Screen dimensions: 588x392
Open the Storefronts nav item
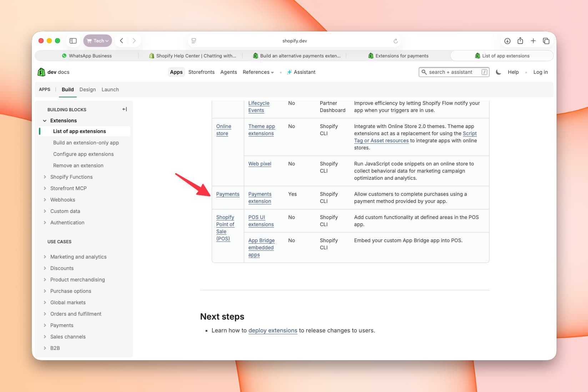pyautogui.click(x=201, y=72)
